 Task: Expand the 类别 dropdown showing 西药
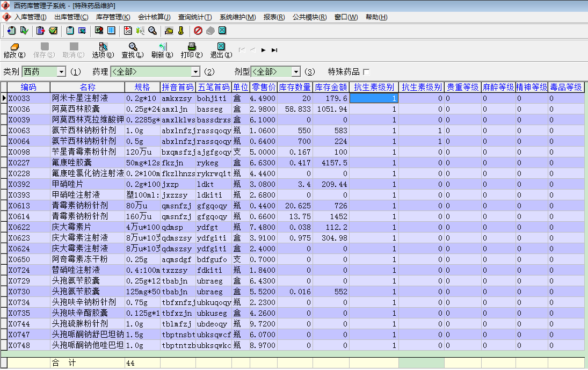click(x=61, y=71)
